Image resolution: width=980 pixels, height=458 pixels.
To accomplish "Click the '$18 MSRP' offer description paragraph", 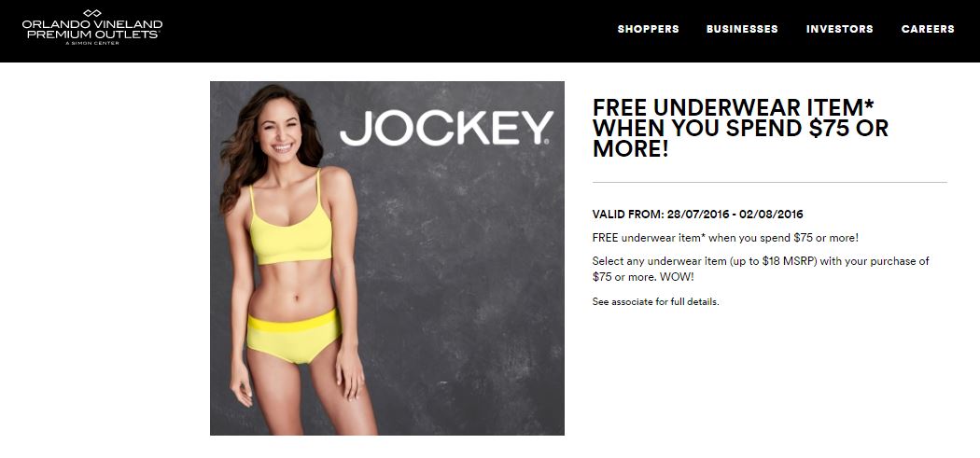I will coord(761,269).
